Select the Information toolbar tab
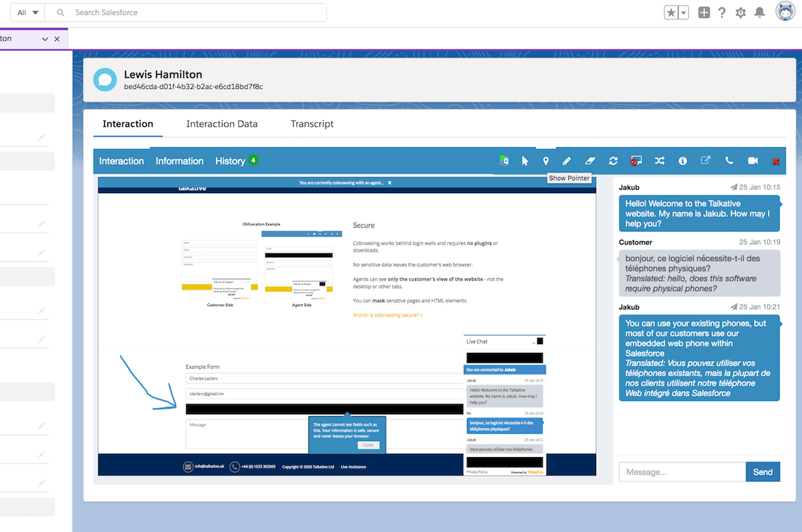 180,161
